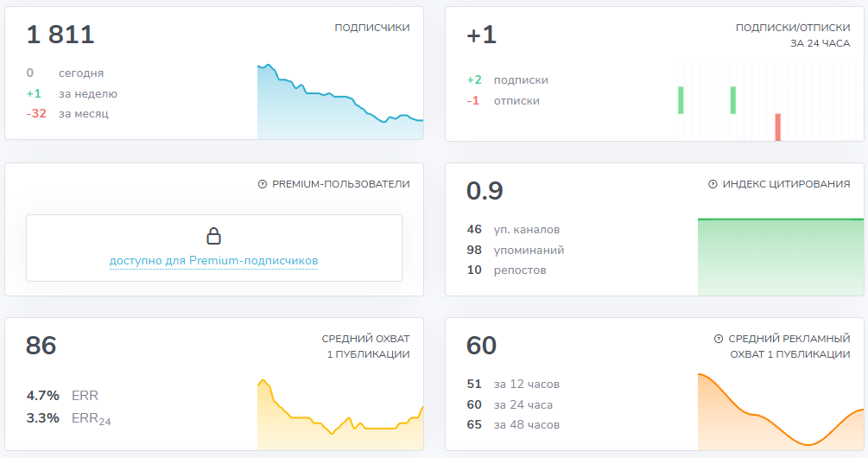Select the 4.7% ERR value

(x=43, y=396)
